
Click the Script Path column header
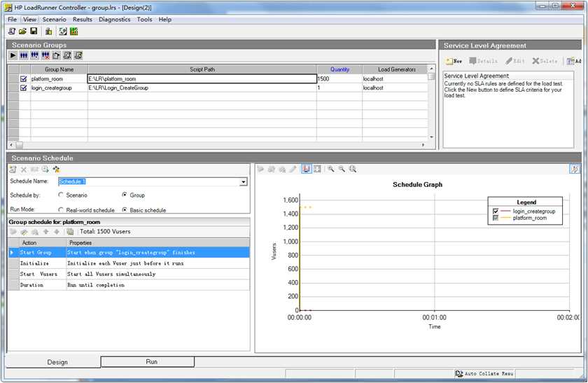[202, 69]
